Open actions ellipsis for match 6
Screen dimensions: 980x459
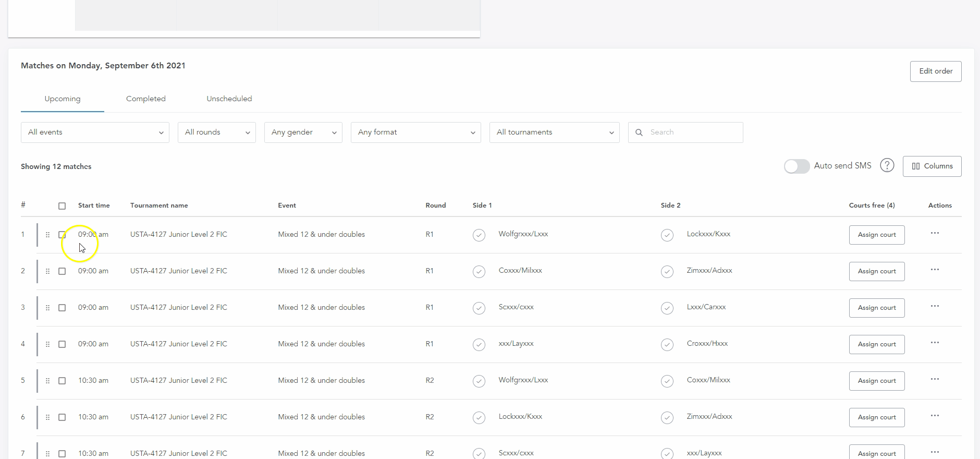pyautogui.click(x=935, y=416)
